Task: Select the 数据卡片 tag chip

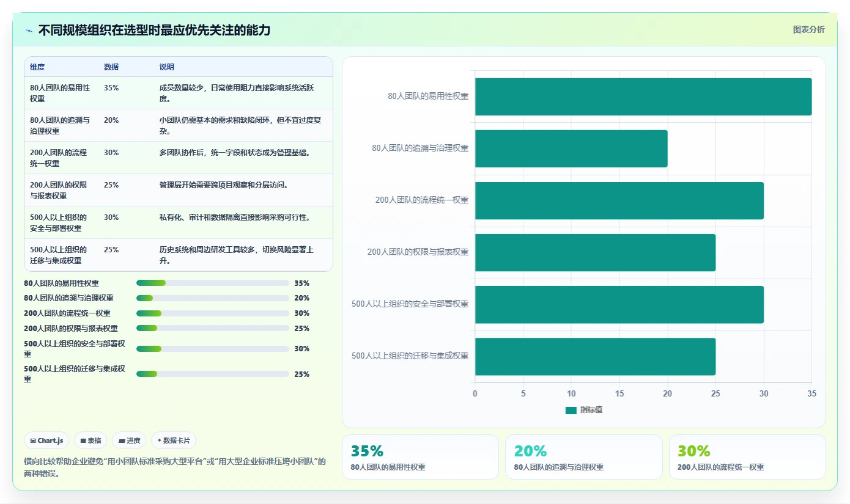Action: pyautogui.click(x=174, y=440)
